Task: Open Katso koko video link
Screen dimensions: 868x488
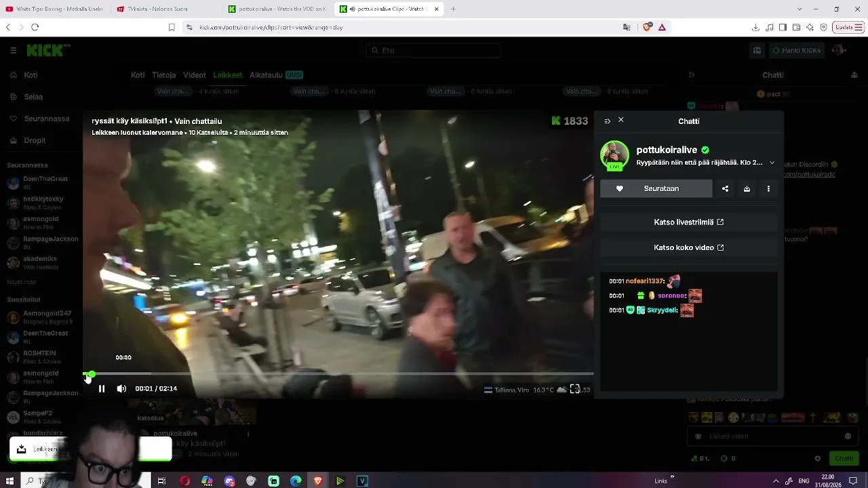Action: pyautogui.click(x=688, y=247)
